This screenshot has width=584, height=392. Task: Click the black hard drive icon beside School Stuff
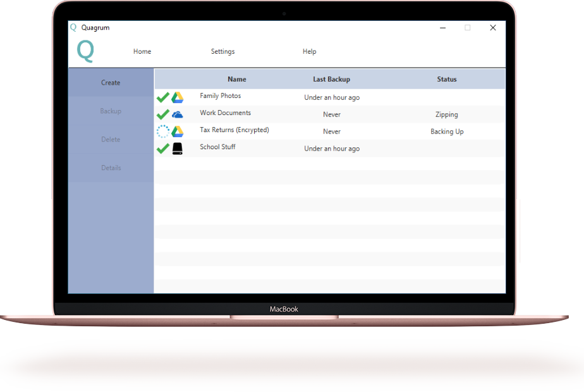(178, 149)
